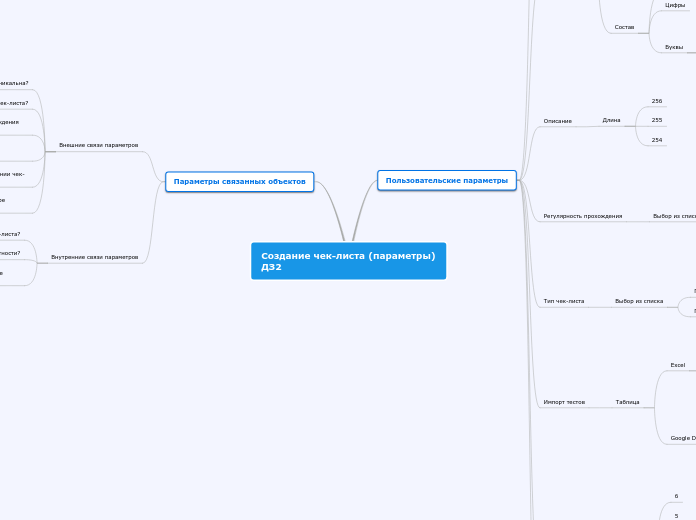Click the '256' leaf node

click(x=657, y=101)
